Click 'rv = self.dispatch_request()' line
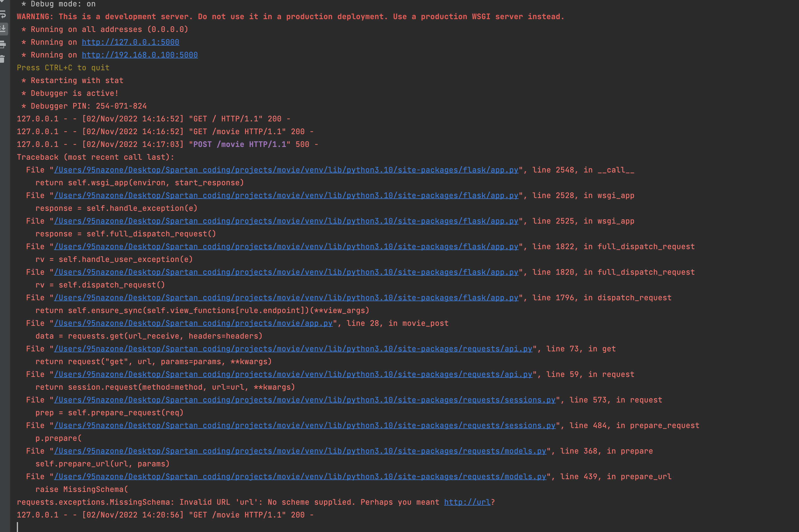799x532 pixels. point(100,285)
